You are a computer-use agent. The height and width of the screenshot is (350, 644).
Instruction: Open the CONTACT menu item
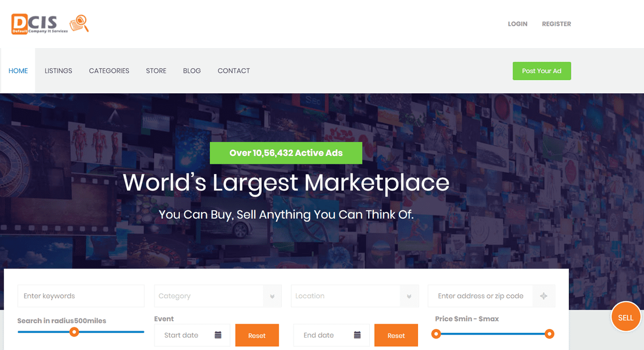(233, 71)
